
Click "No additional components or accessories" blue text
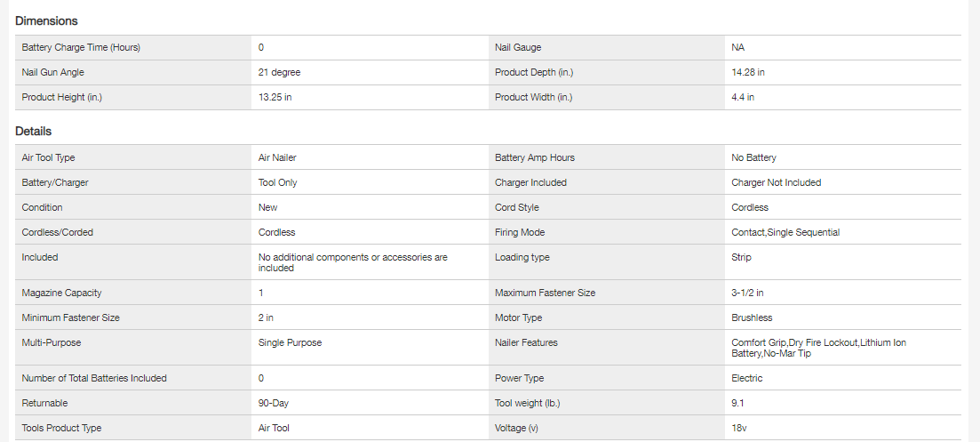coord(353,257)
